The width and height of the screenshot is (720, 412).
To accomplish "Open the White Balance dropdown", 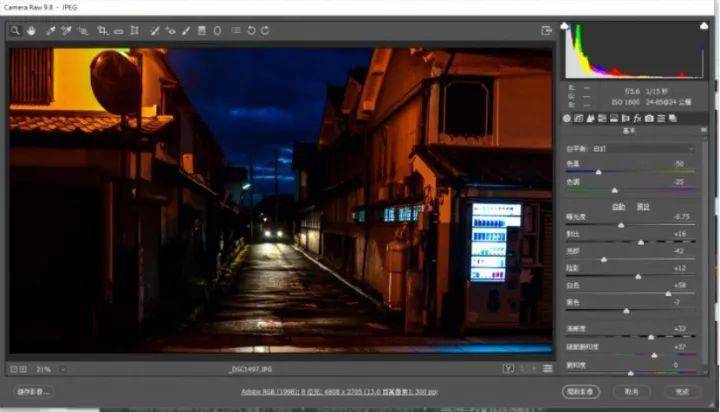I will point(643,149).
